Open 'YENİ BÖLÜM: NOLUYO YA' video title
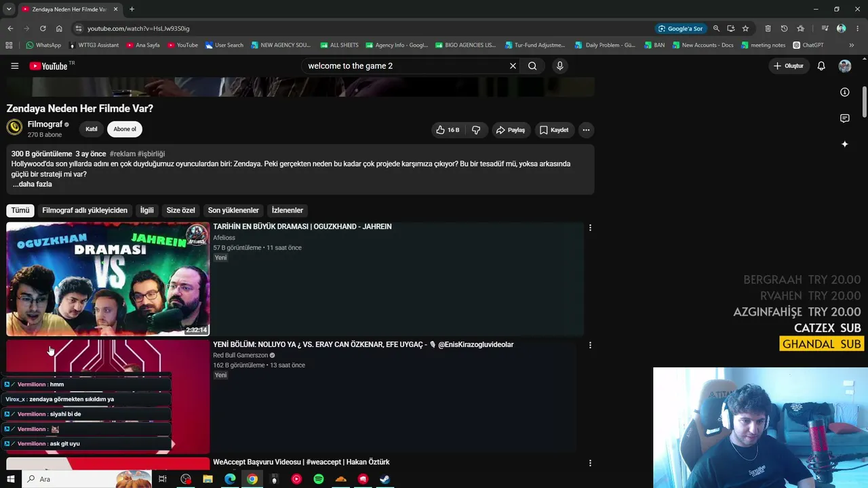 [x=363, y=344]
